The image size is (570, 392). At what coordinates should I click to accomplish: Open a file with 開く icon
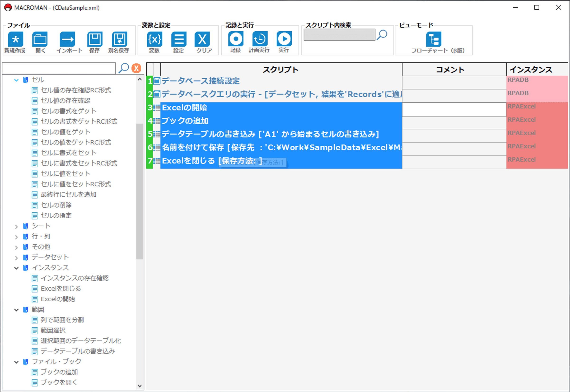click(40, 39)
